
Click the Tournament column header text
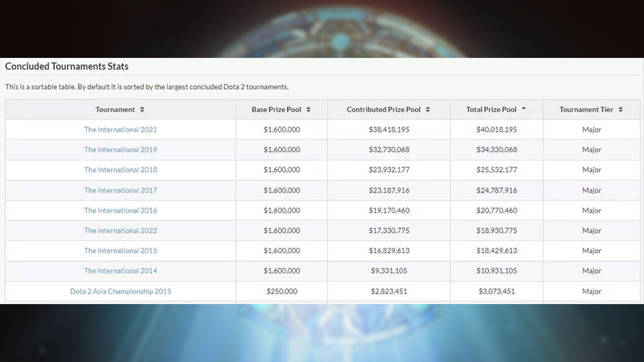pyautogui.click(x=115, y=109)
